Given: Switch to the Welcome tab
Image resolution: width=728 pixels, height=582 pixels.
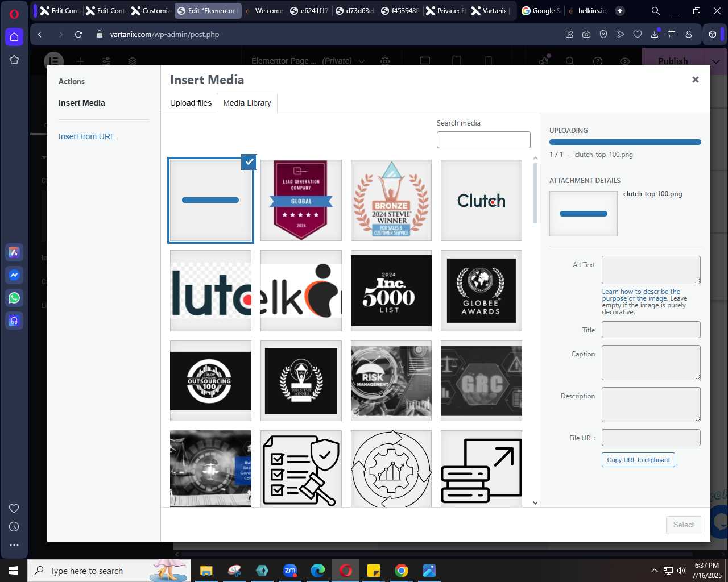Looking at the screenshot, I should tap(264, 10).
